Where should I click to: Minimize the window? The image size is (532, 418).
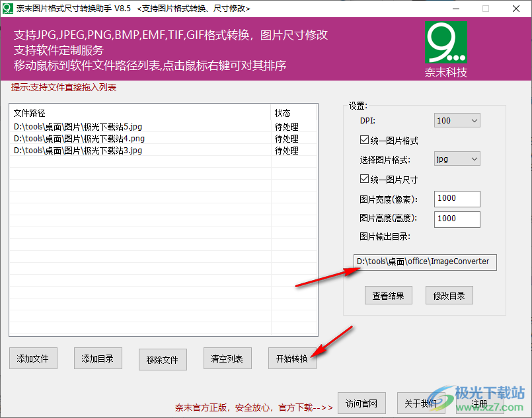click(x=456, y=9)
